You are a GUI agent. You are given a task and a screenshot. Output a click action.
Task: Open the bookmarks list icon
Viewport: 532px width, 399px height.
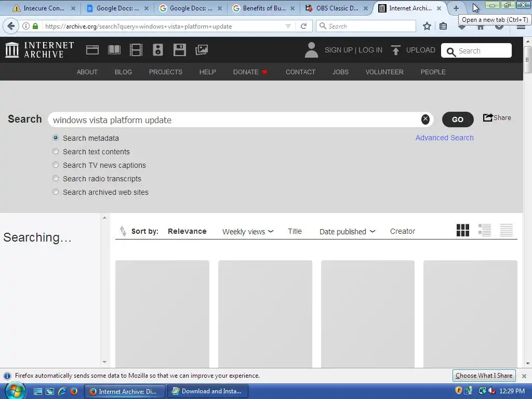[x=443, y=26]
